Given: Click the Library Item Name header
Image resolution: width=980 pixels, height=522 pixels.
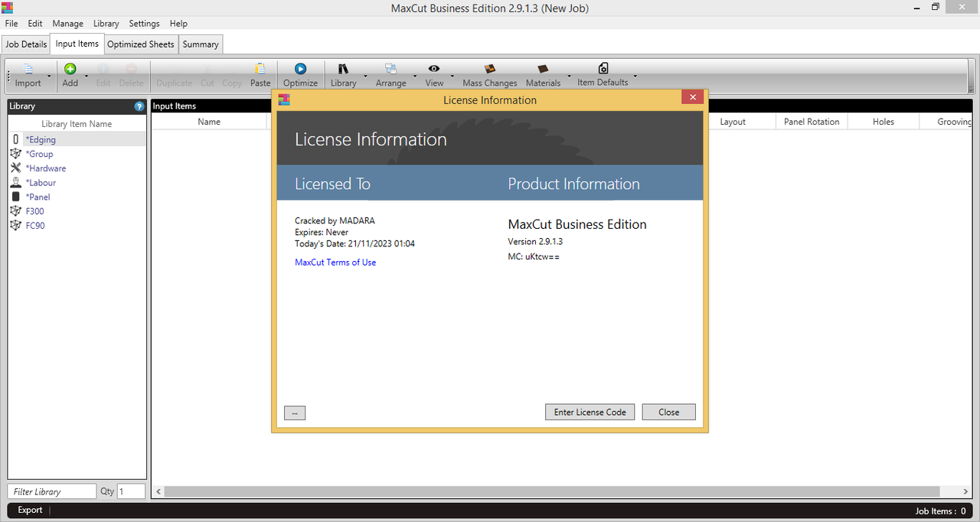Looking at the screenshot, I should coord(77,124).
